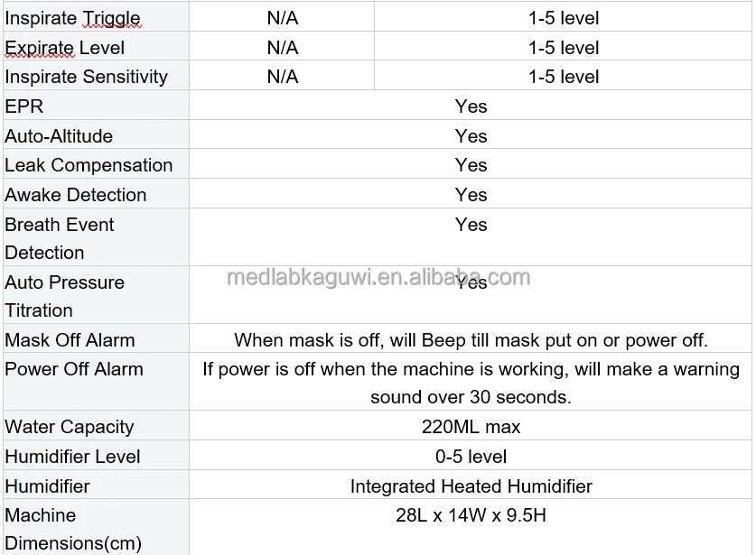Click the Inspirate Triggle row label
Screen dimensions: 756x555
[72, 18]
